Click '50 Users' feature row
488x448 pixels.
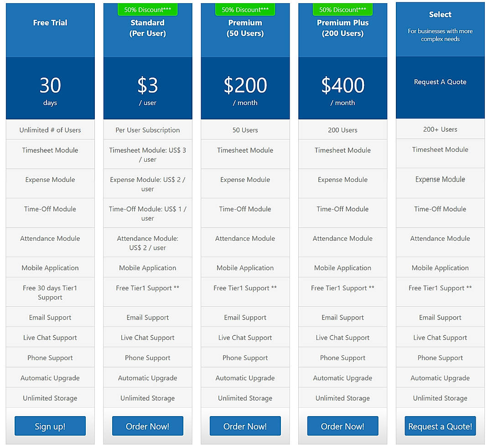(245, 129)
